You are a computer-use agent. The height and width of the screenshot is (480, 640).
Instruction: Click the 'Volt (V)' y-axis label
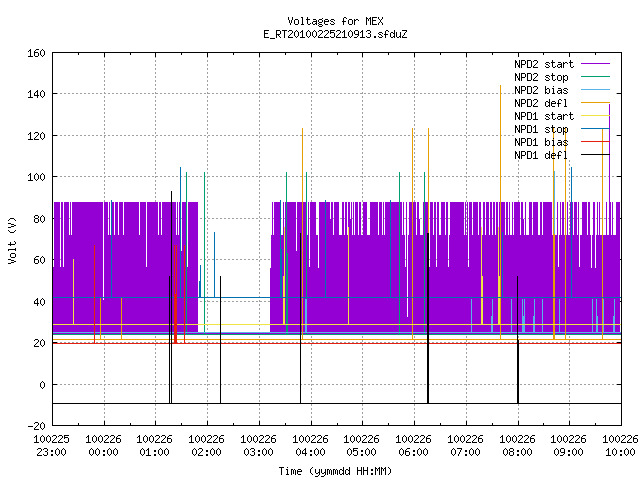click(x=13, y=240)
